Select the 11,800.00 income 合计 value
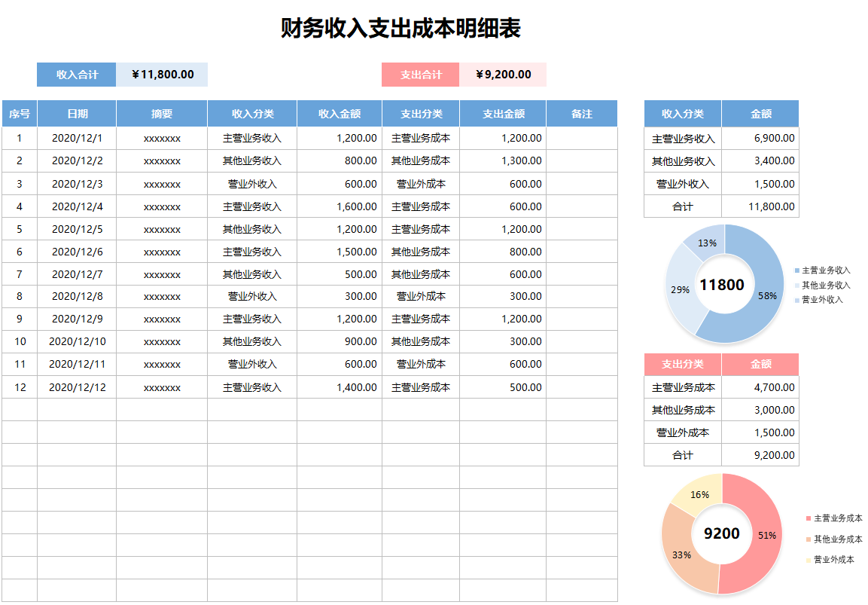This screenshot has height=605, width=868. (x=760, y=206)
